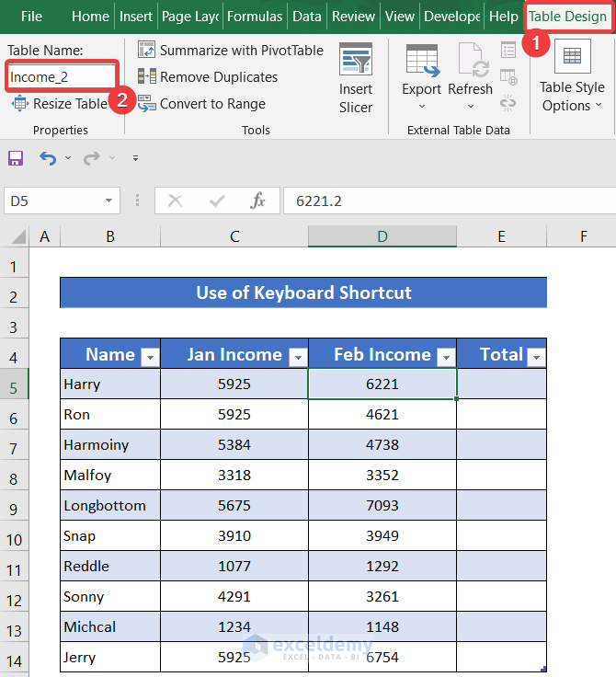Image resolution: width=616 pixels, height=677 pixels.
Task: Click the Resize Table icon
Action: coord(19,104)
